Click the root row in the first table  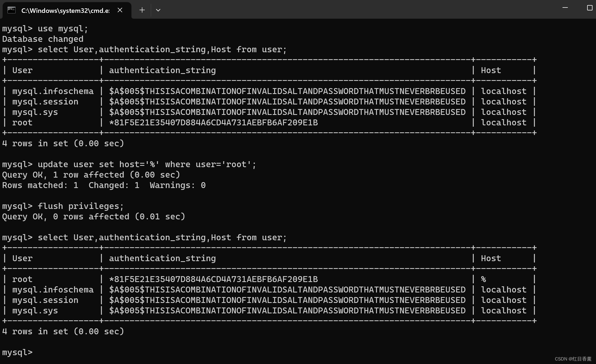click(22, 122)
